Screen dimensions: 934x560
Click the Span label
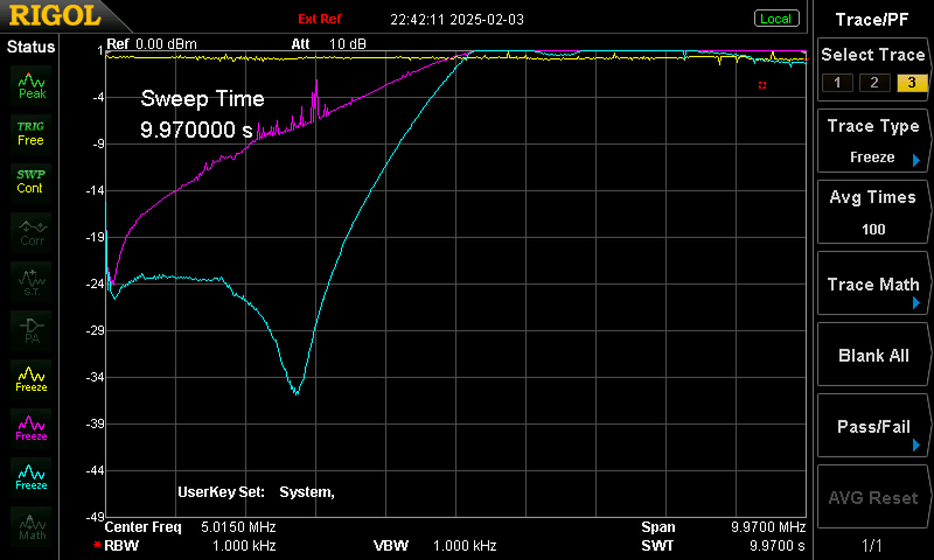(658, 527)
